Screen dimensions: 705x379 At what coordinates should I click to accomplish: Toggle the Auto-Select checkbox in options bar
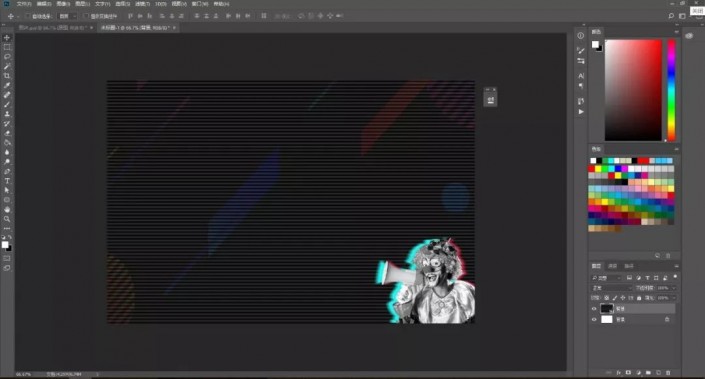27,16
